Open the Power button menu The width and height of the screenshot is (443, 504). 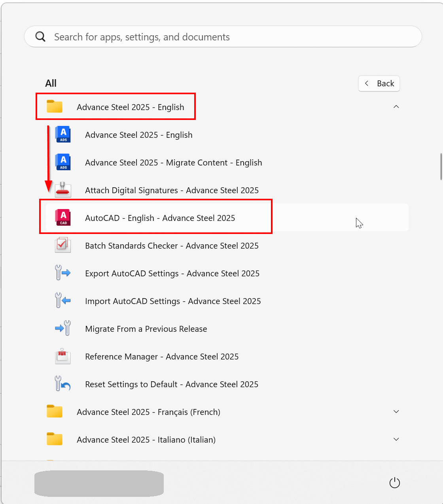tap(395, 483)
